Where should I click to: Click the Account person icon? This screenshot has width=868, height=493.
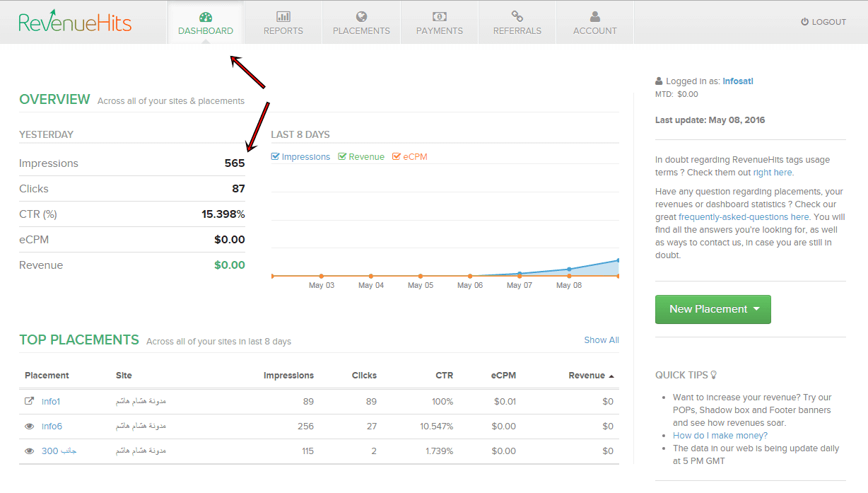click(x=594, y=16)
